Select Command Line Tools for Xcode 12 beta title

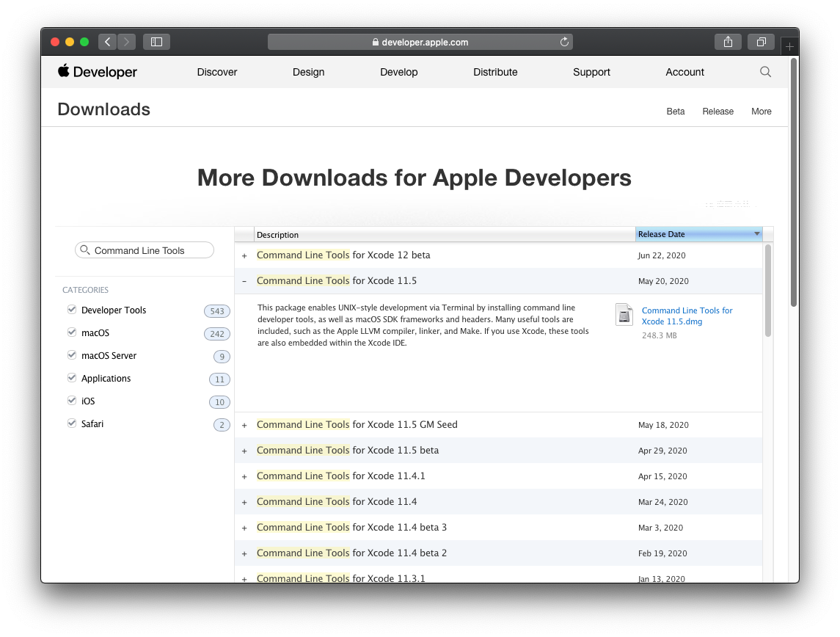[x=343, y=255]
